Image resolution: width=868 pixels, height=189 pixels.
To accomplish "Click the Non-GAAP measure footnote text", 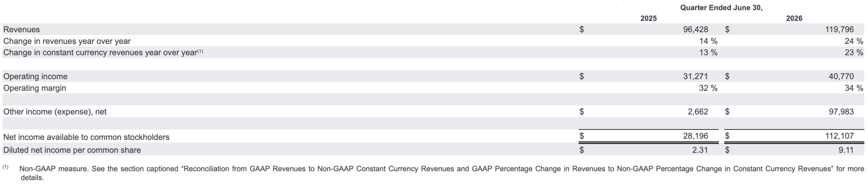I will (441, 173).
